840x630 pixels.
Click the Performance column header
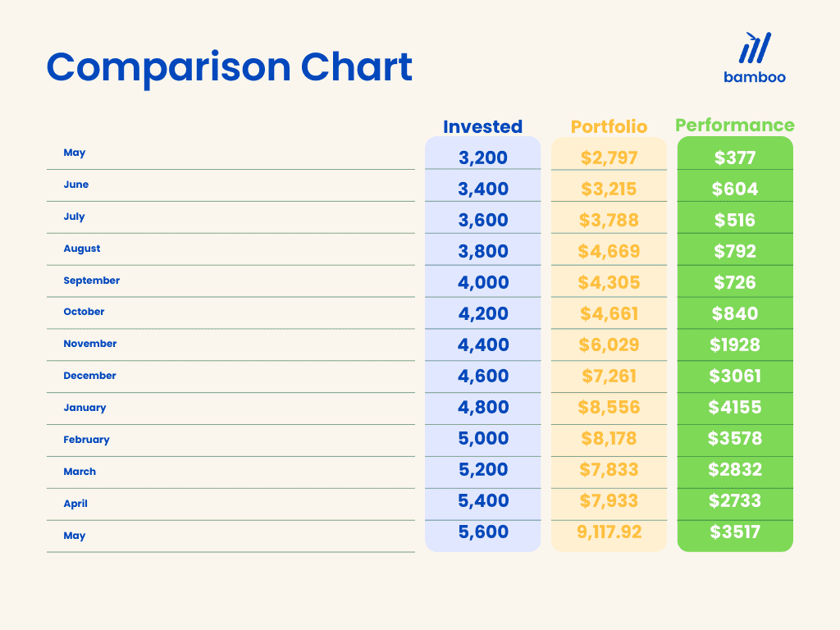[734, 126]
